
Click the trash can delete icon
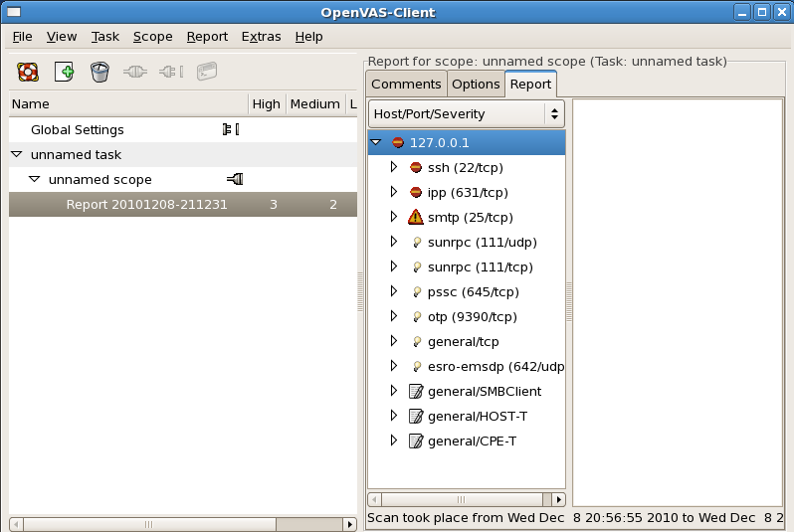99,72
